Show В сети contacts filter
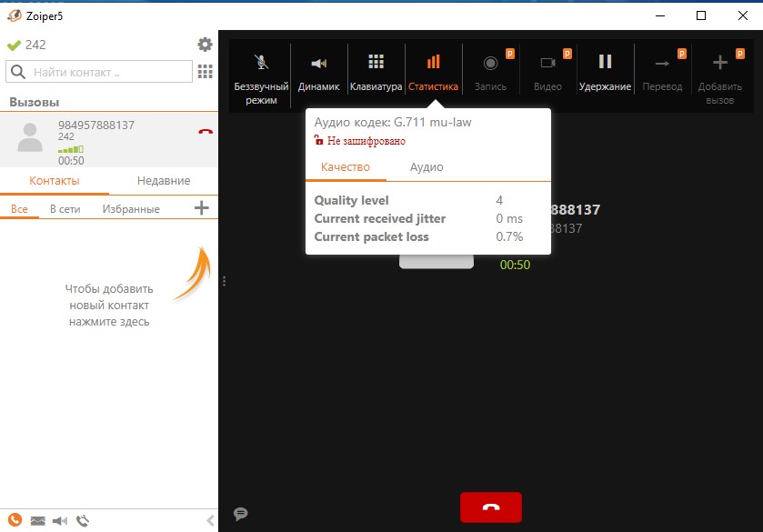 [65, 209]
